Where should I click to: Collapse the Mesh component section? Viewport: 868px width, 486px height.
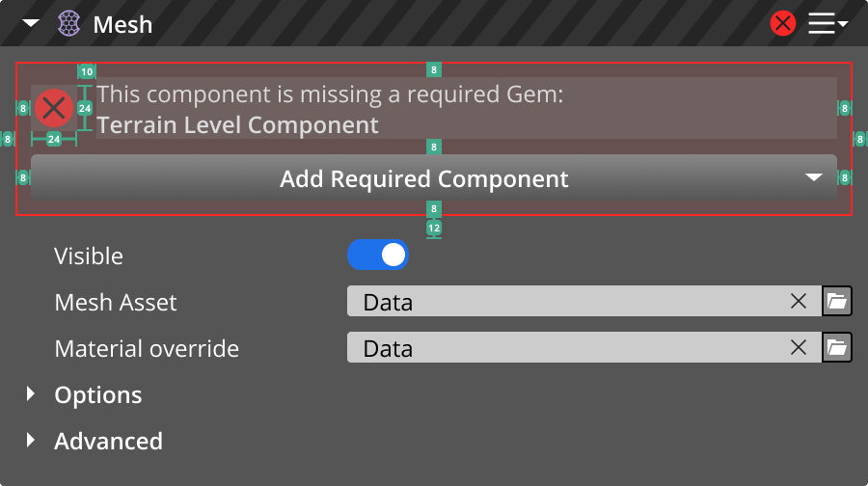point(31,23)
